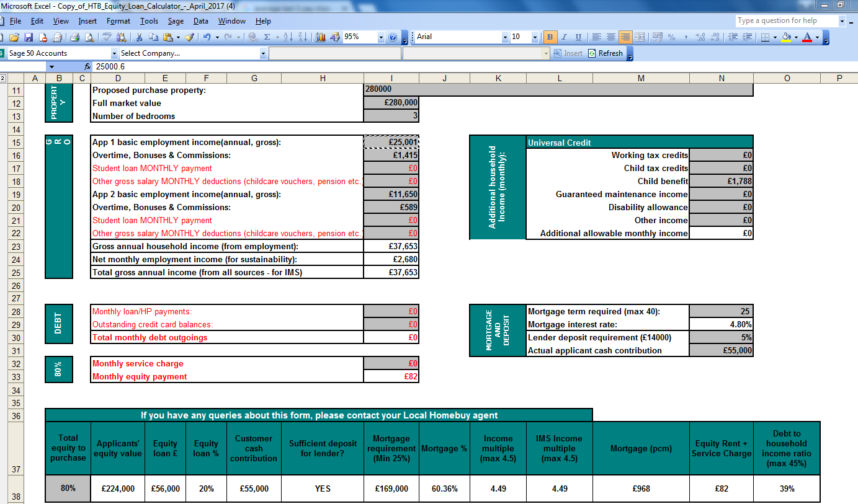Open the Data menu

click(200, 21)
